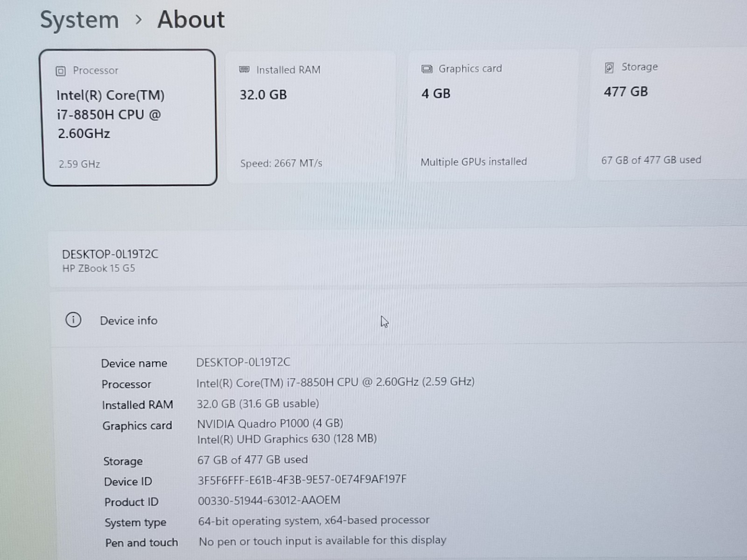Click the Device info circle icon

73,320
